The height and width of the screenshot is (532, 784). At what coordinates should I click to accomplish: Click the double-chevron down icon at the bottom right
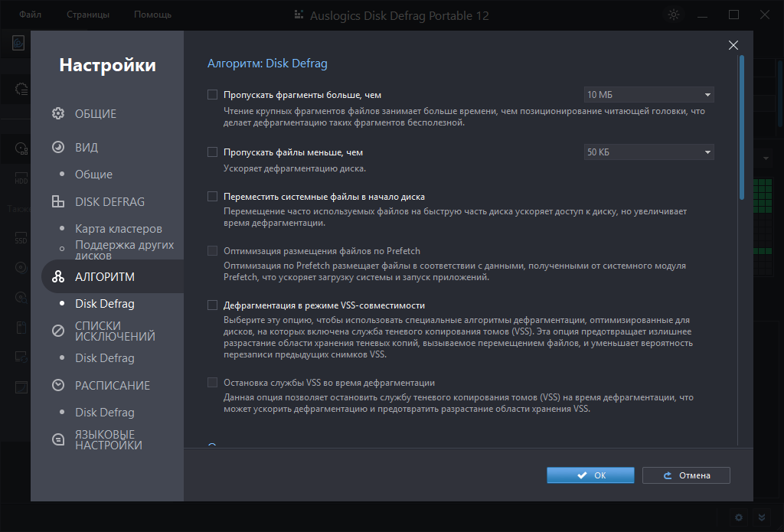[762, 517]
